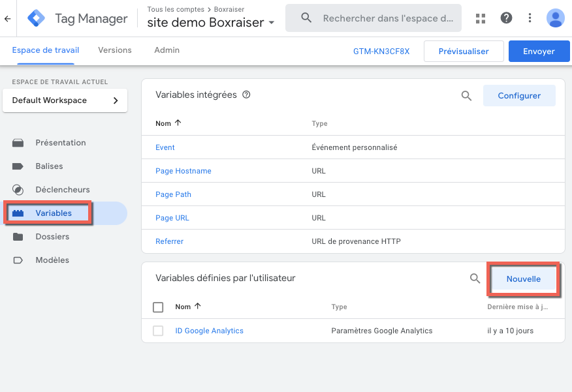
Task: Open the Admin tab
Action: click(167, 50)
